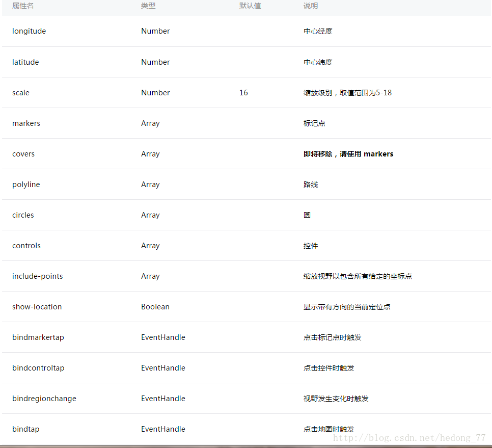
Task: Select the show-location property label
Action: point(37,306)
